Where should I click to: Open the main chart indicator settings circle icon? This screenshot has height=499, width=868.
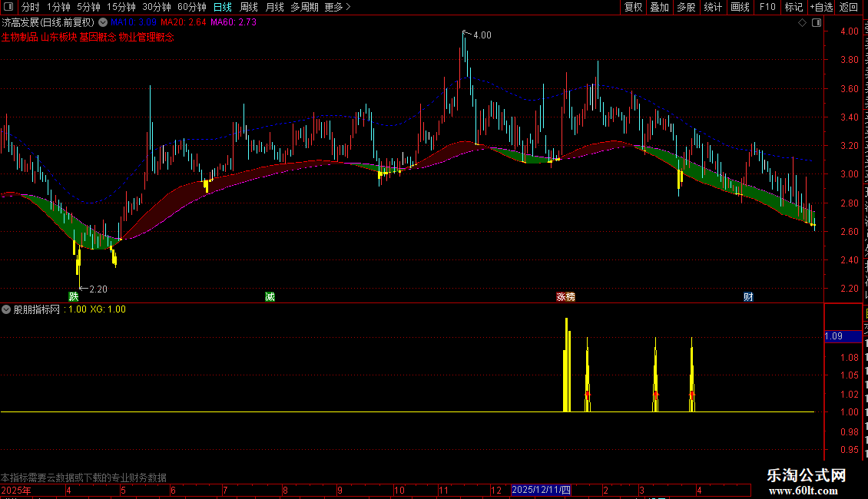point(103,22)
